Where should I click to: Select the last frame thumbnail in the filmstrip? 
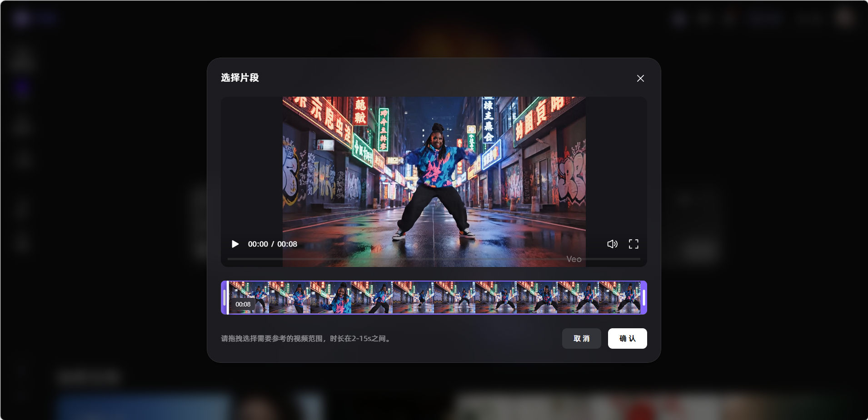click(x=619, y=298)
